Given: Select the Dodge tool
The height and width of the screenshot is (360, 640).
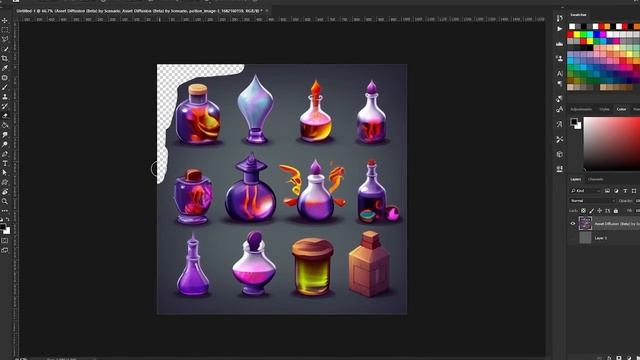Looking at the screenshot, I should [5, 144].
